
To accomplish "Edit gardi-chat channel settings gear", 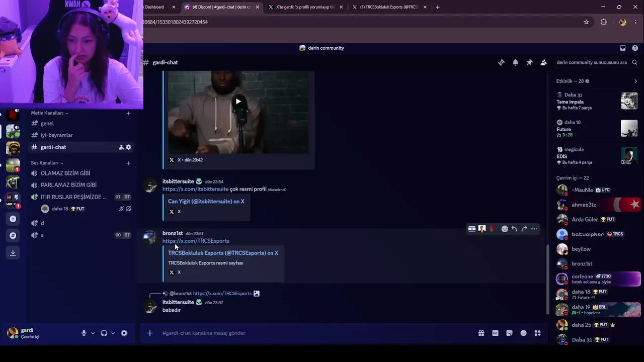I will tap(128, 147).
